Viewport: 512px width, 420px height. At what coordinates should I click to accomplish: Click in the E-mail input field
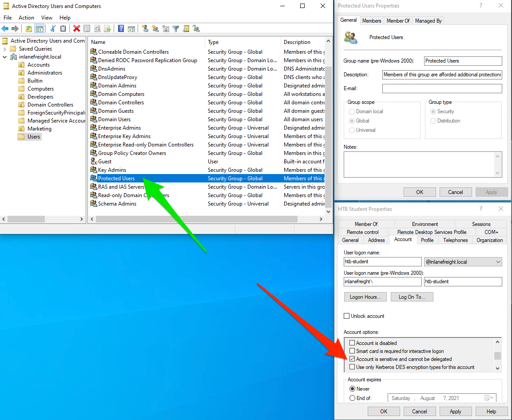442,89
